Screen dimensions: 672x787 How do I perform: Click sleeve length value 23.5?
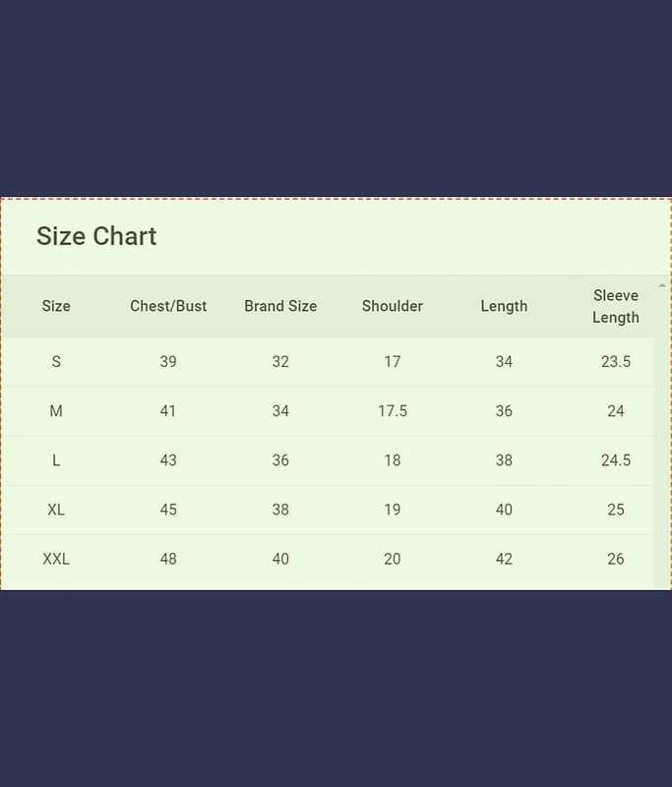tap(616, 362)
